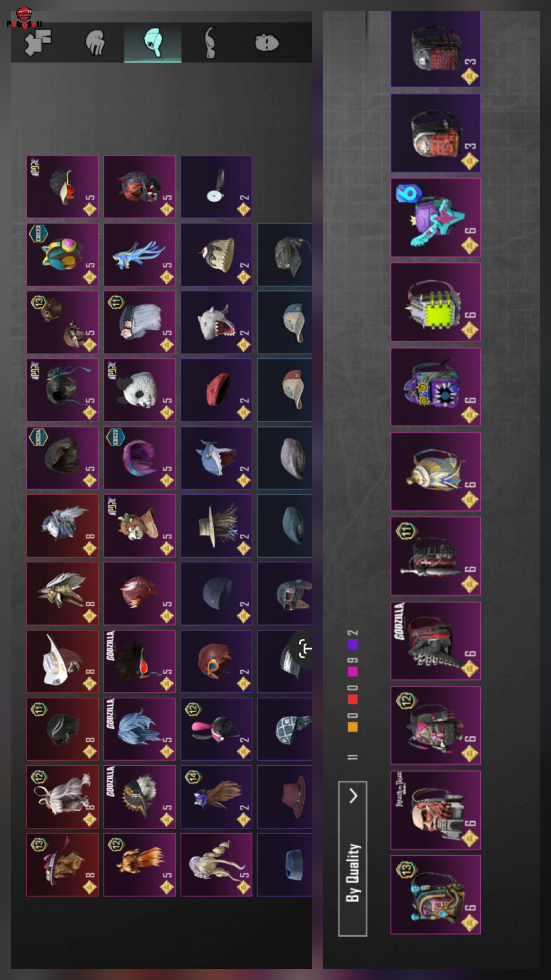Choose the pink bunny ears helmet item

(x=216, y=729)
